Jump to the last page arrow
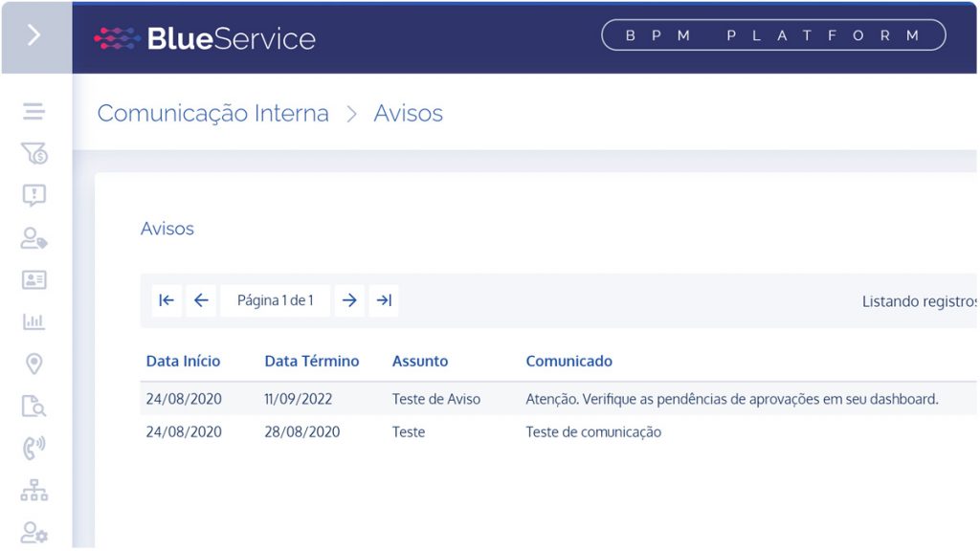The height and width of the screenshot is (551, 980). coord(384,300)
